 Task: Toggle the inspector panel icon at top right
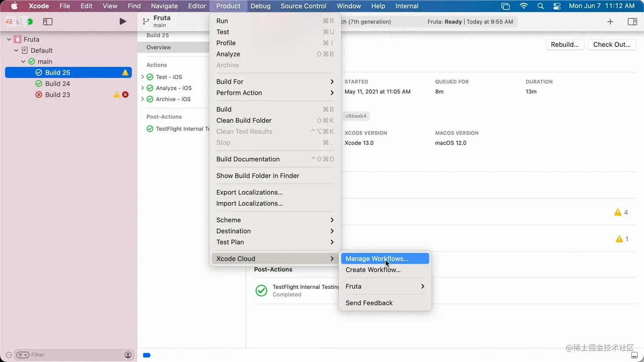coord(632,21)
